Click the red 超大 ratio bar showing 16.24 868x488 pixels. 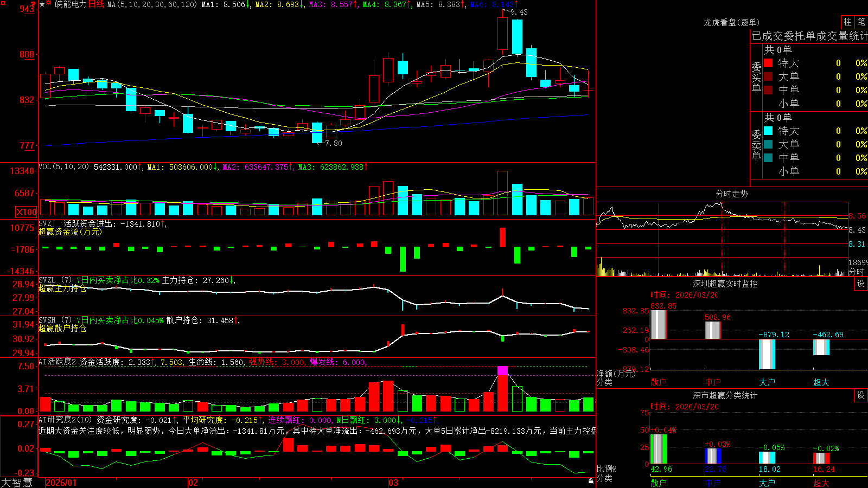821,459
